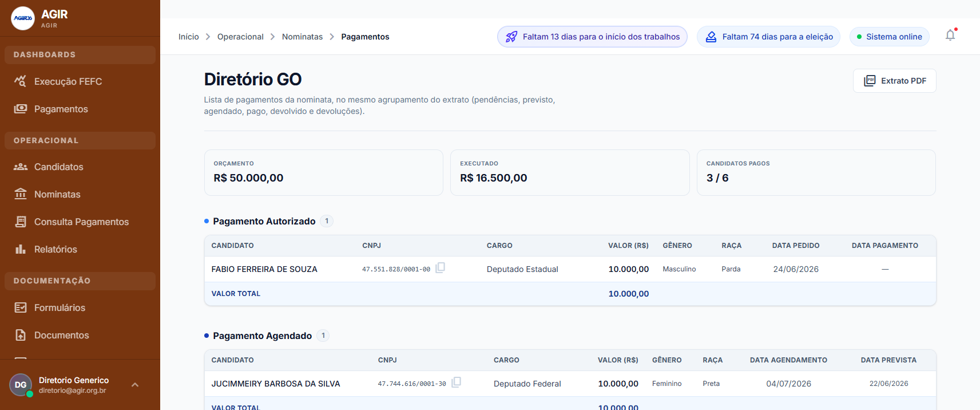980x410 pixels.
Task: Click the Deputado Estadual cargo cell
Action: click(x=522, y=269)
